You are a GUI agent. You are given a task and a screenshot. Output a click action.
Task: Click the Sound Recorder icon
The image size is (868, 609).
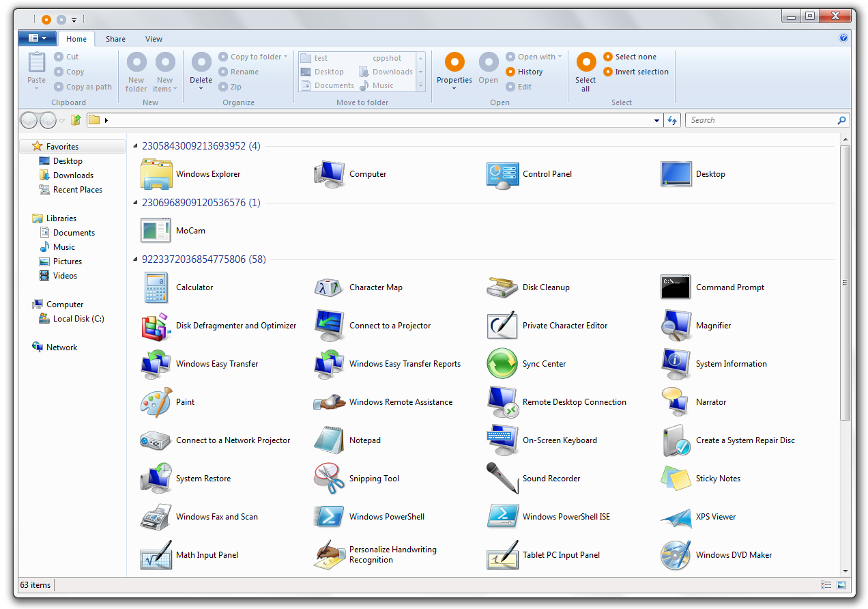(503, 479)
